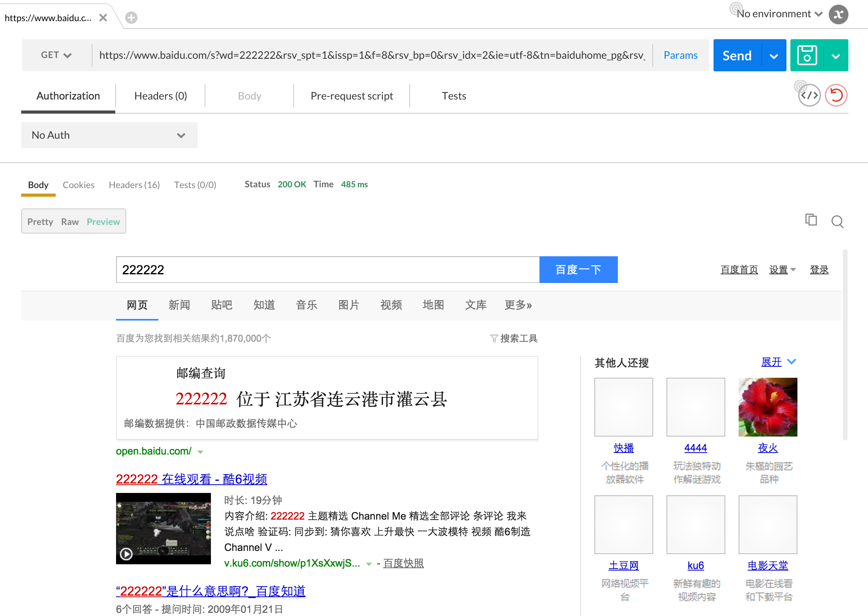Click the play icon on video thumbnail
868x616 pixels.
coord(126,554)
